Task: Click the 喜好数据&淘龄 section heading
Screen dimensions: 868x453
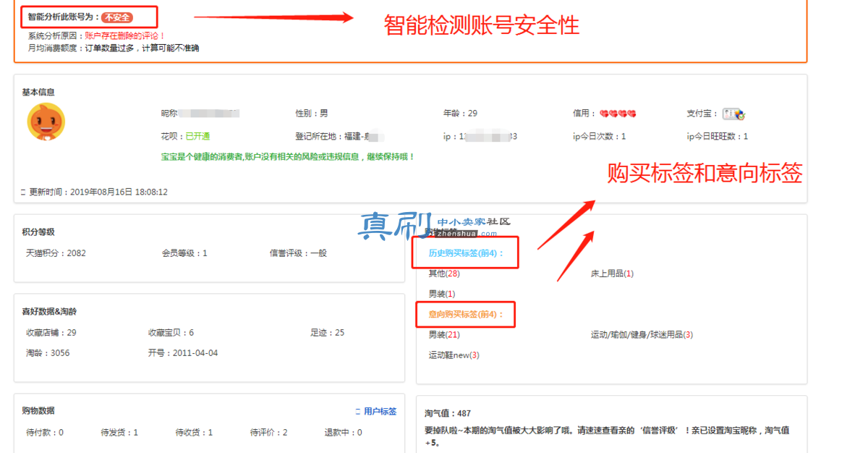Action: 49,312
